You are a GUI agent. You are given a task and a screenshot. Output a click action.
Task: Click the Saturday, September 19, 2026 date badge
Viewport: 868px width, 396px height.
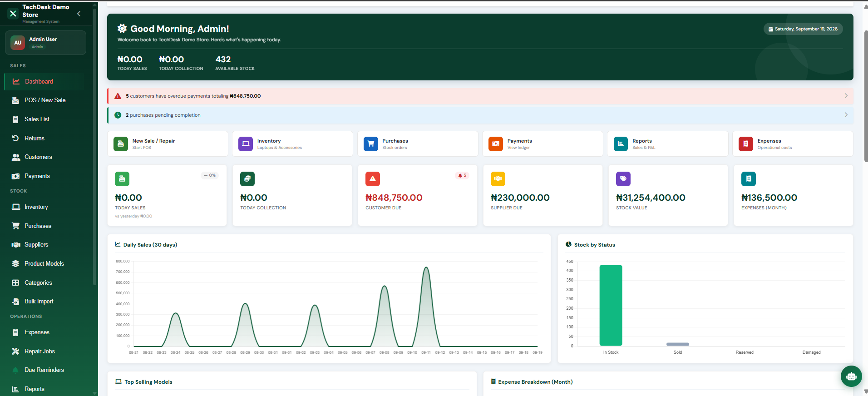[x=803, y=29]
